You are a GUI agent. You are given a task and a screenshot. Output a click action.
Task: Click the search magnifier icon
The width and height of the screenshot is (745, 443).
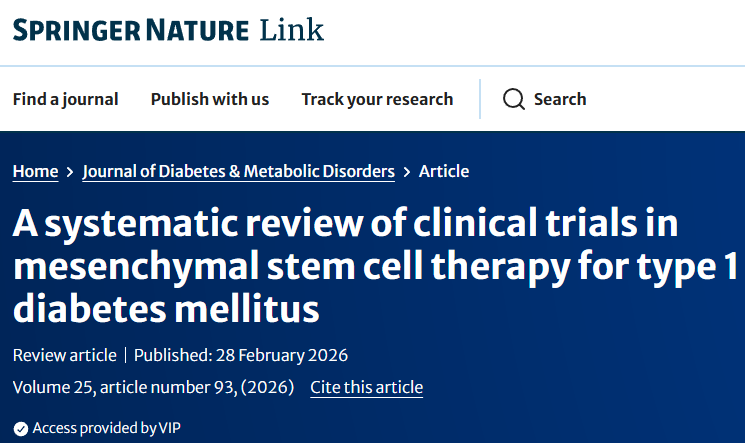[x=513, y=99]
